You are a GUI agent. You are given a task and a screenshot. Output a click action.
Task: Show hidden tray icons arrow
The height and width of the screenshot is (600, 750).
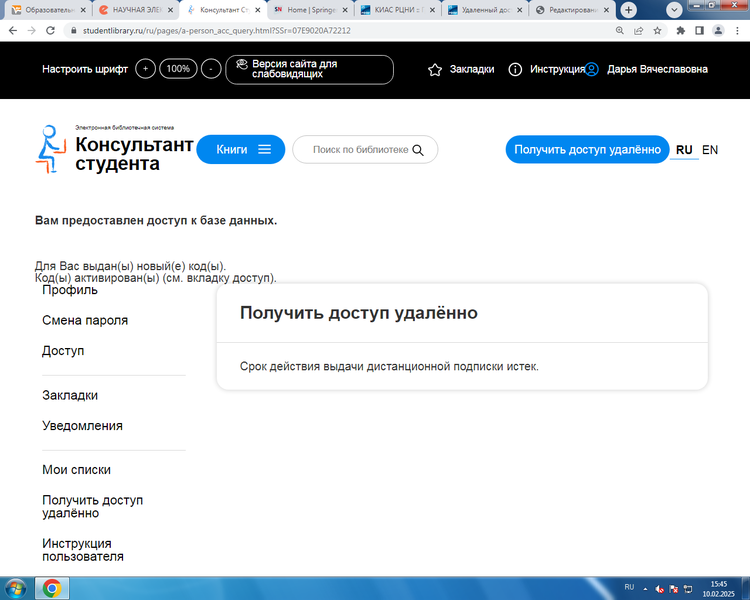645,589
